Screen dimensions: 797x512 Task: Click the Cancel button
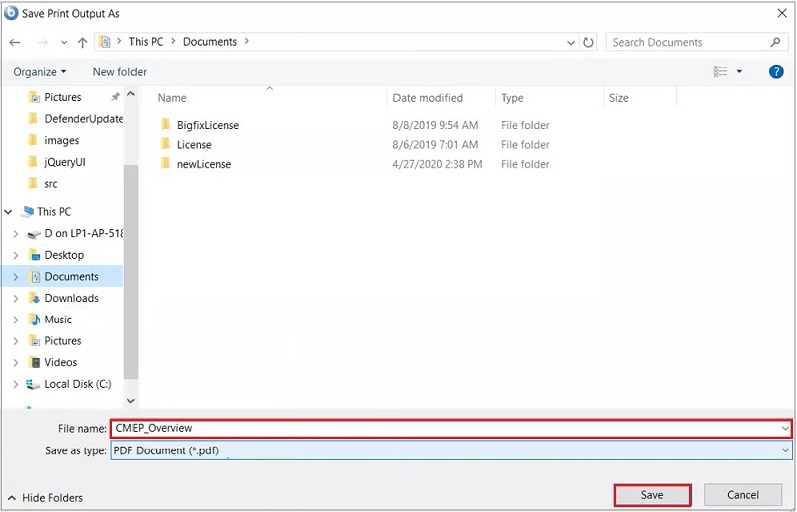[743, 495]
